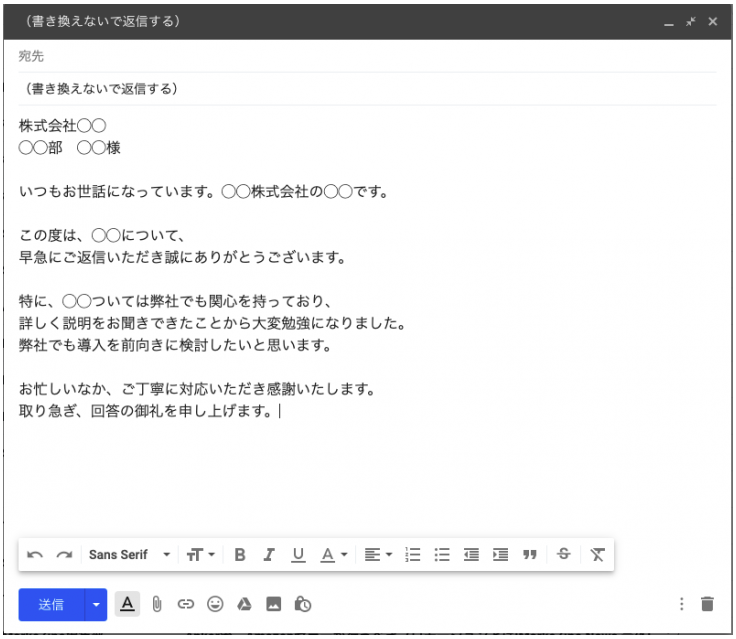Expand send options arrow next to 送信
Screen dimensions: 736x639
[x=97, y=603]
